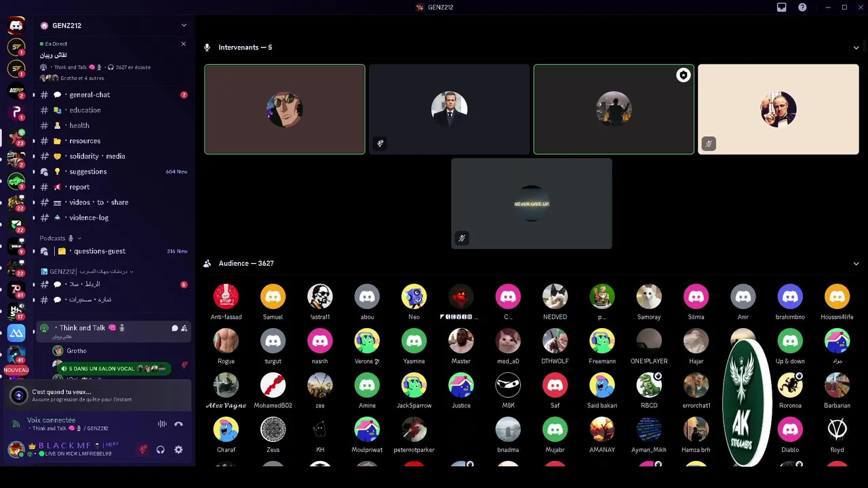The height and width of the screenshot is (488, 868).
Task: Select NEVER GIVE UP speaker tile
Action: (x=532, y=203)
